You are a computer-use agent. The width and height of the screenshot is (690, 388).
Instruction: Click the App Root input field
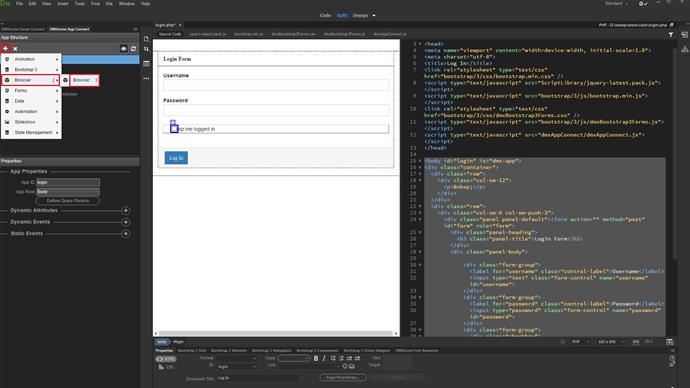(68, 192)
